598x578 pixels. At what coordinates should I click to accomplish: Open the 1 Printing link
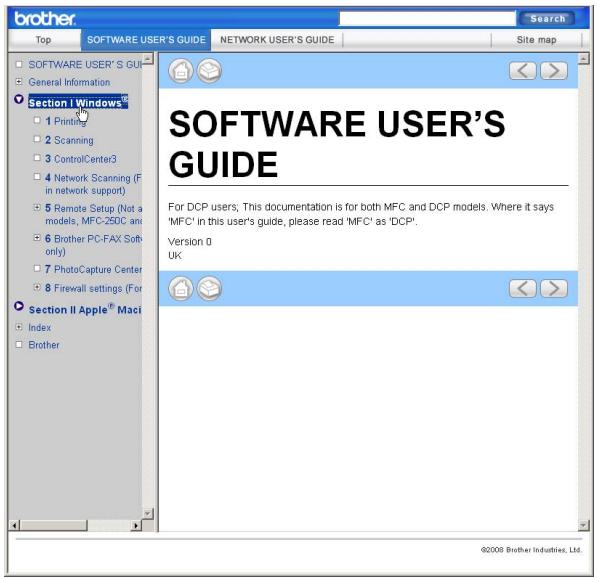(66, 121)
